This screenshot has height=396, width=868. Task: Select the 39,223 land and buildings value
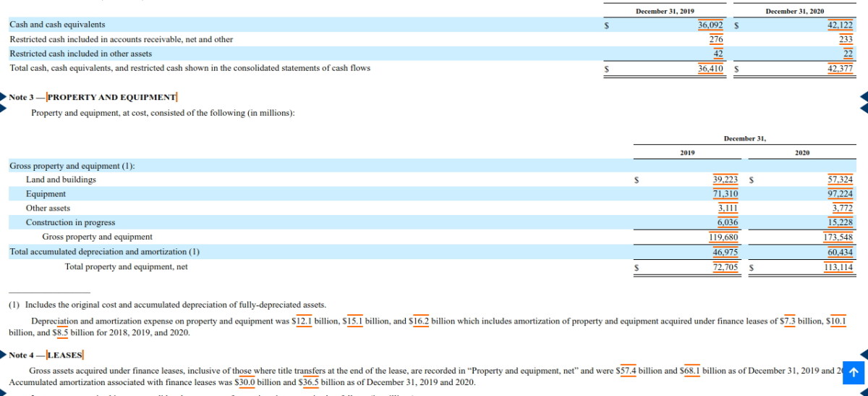726,179
